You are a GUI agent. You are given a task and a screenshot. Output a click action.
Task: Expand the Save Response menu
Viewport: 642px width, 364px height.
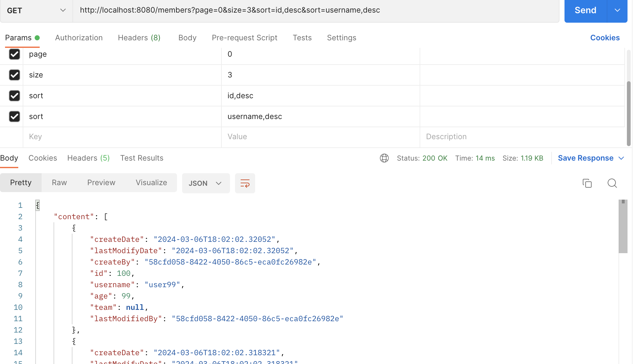click(x=591, y=158)
